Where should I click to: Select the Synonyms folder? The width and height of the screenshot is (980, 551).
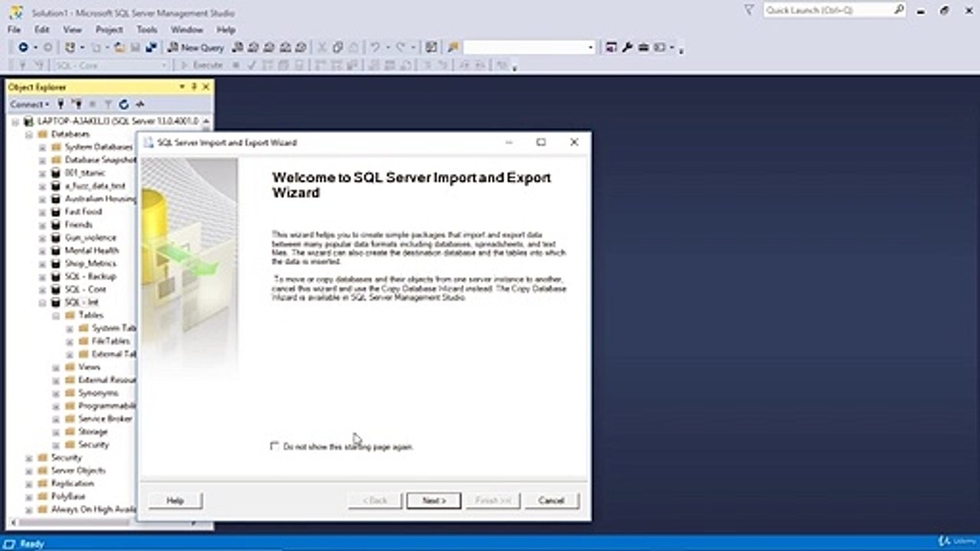[98, 393]
